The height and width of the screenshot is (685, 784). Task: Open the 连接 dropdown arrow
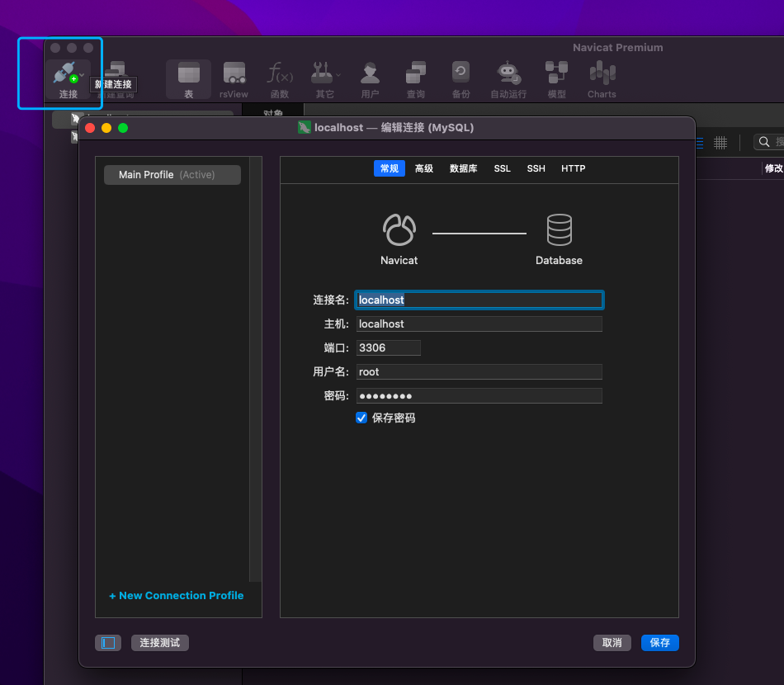pos(82,75)
